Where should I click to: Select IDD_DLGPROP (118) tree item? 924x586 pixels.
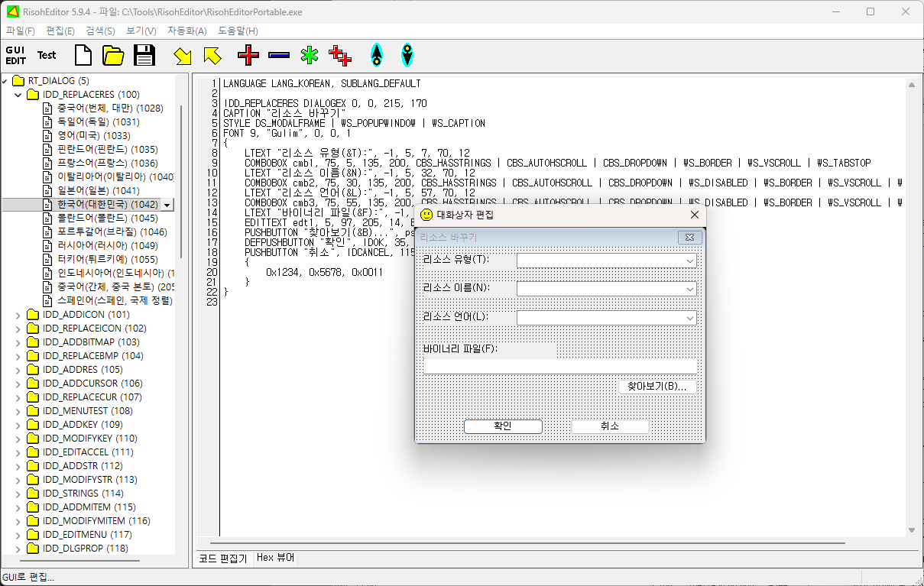click(85, 549)
